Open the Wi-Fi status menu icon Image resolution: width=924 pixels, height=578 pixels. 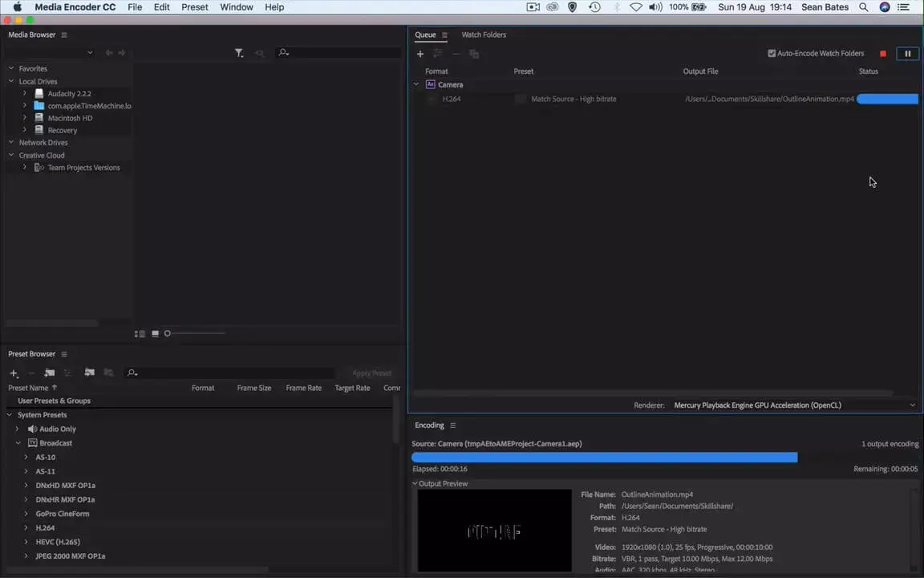click(x=636, y=7)
